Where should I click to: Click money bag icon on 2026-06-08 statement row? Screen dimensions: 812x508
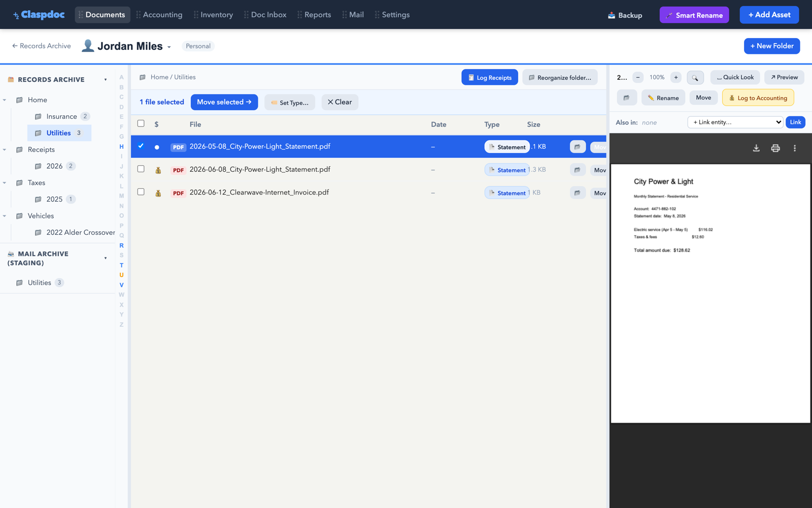coord(158,170)
